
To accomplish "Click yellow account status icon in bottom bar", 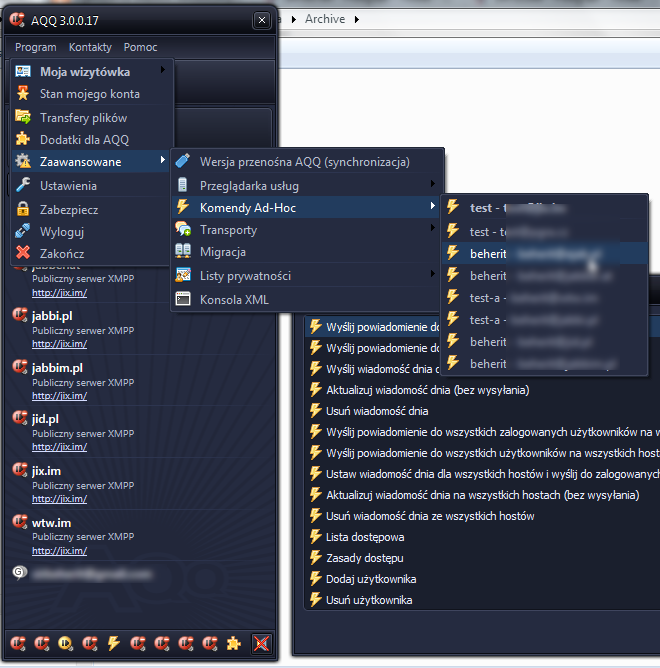I will pos(66,643).
